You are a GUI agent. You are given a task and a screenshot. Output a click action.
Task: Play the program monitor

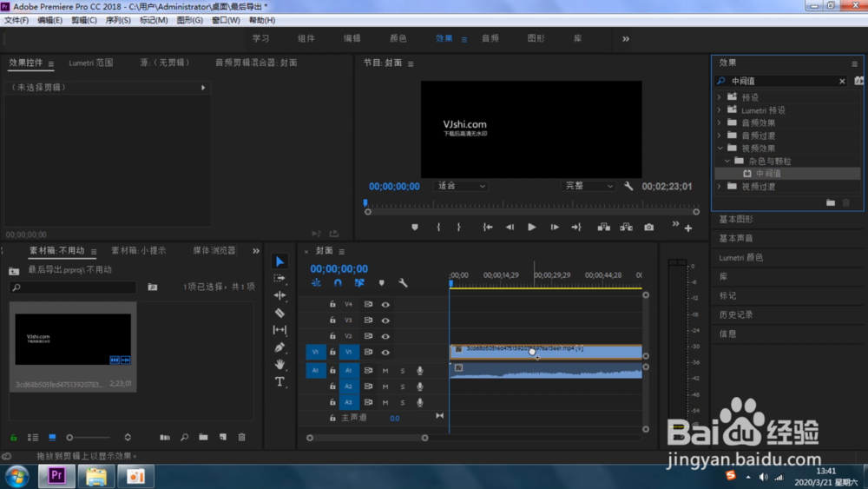click(531, 227)
